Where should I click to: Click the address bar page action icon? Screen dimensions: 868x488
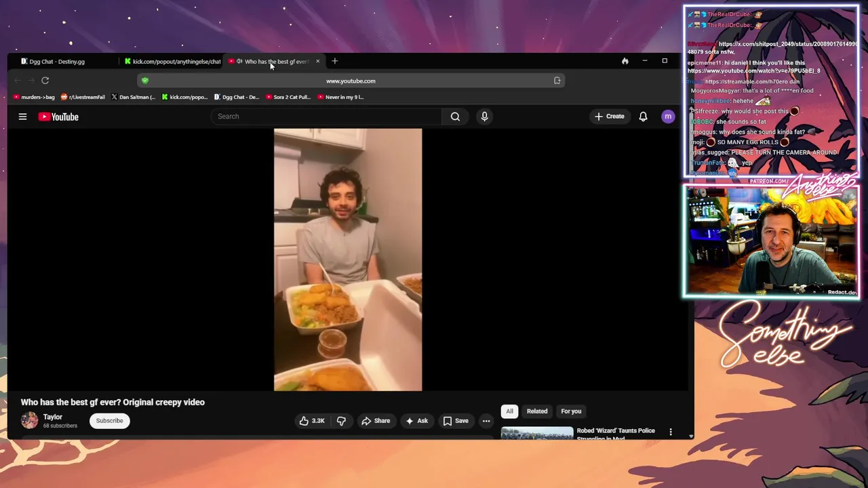pyautogui.click(x=557, y=81)
